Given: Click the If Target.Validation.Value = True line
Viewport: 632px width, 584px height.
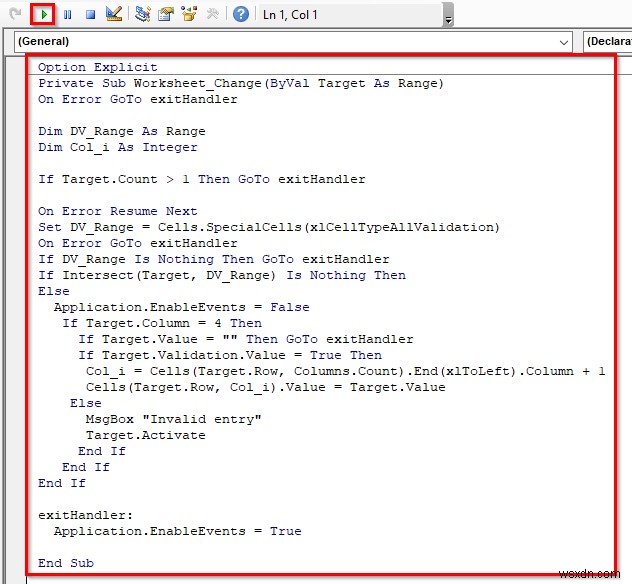Looking at the screenshot, I should click(x=230, y=355).
